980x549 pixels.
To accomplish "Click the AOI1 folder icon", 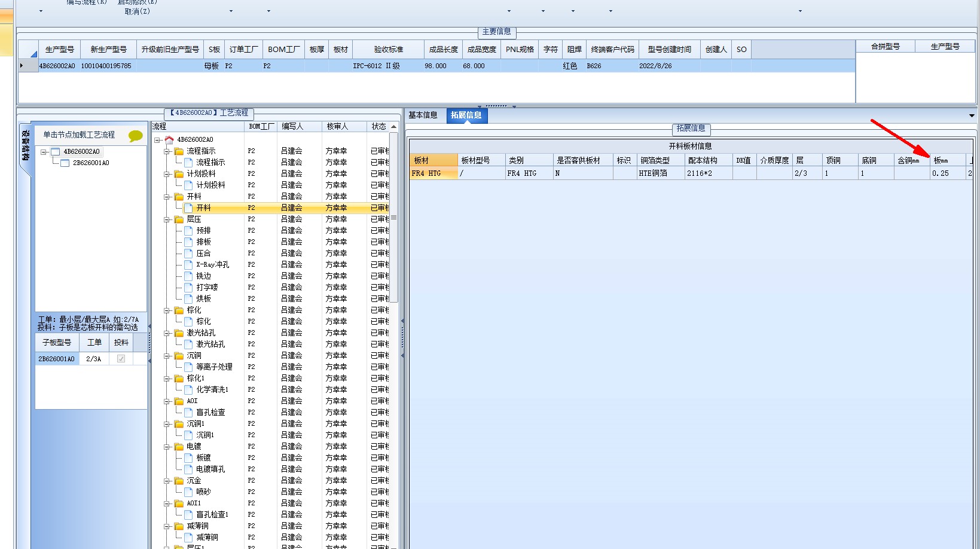I will tap(179, 503).
